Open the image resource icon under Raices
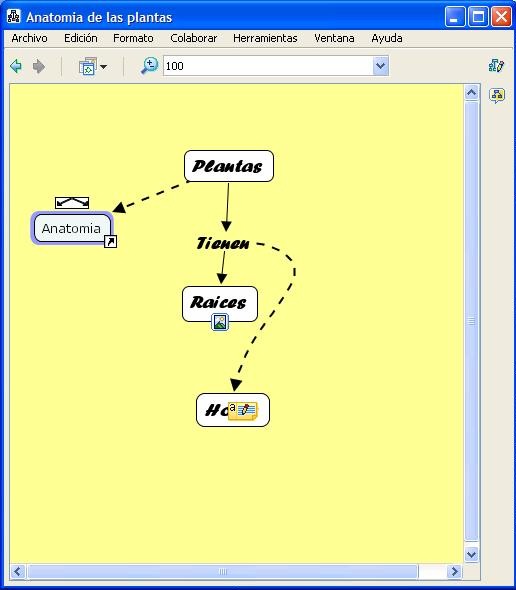 point(220,322)
